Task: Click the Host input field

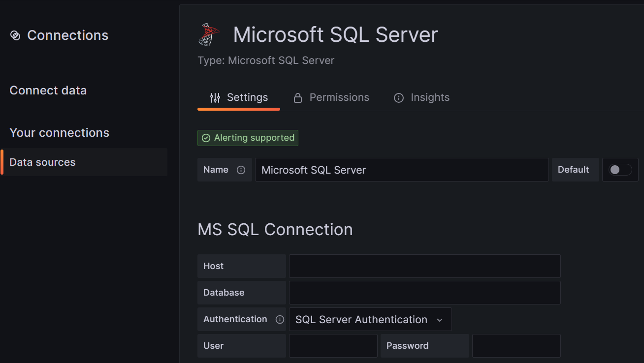Action: pyautogui.click(x=425, y=266)
